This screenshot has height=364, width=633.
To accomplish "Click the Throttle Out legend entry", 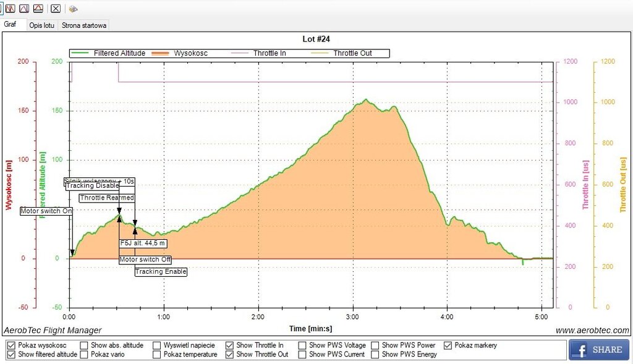I will [352, 53].
